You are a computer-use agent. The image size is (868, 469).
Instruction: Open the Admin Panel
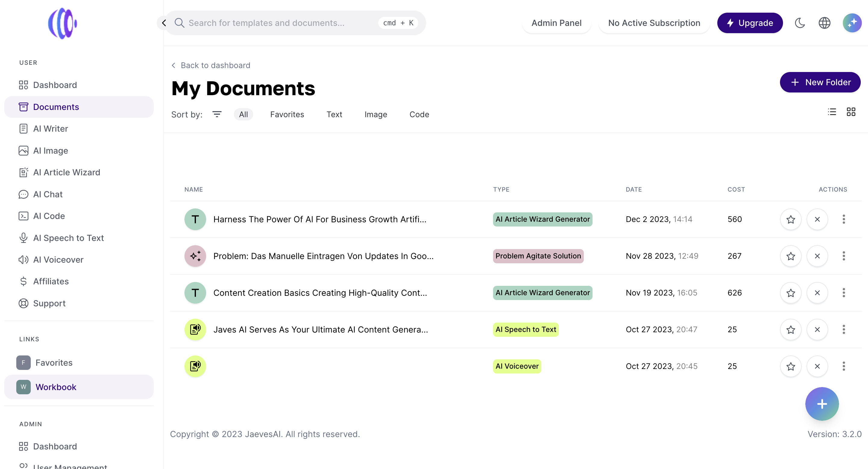pyautogui.click(x=556, y=23)
